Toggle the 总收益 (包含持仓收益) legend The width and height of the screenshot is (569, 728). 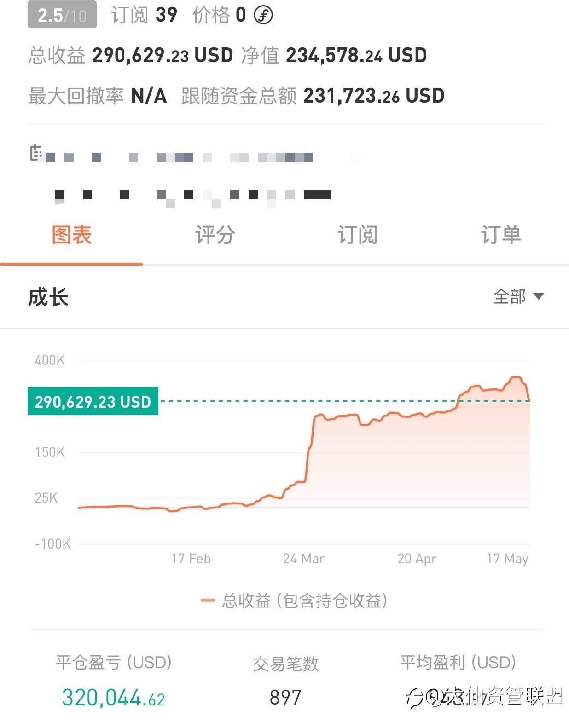click(x=294, y=601)
